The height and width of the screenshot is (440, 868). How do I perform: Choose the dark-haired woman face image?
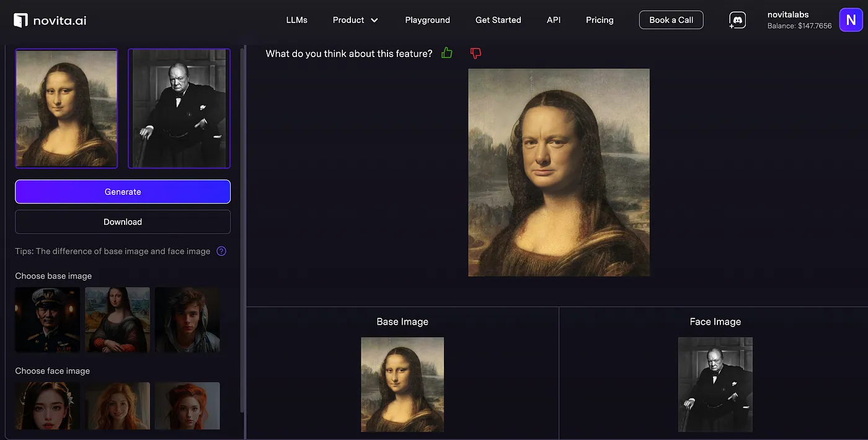pyautogui.click(x=48, y=406)
